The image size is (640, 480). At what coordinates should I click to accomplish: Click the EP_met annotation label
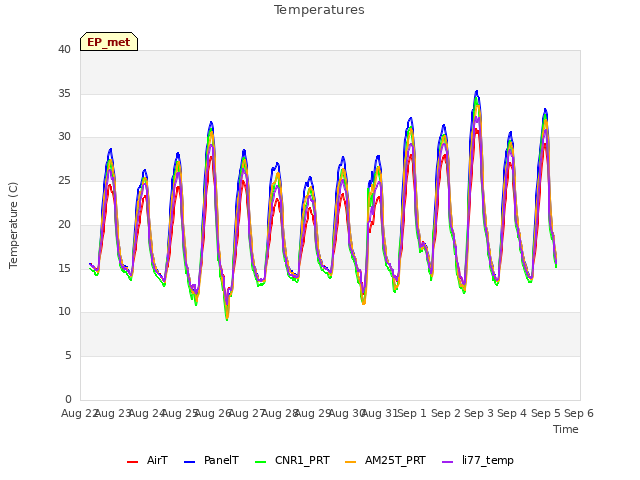(109, 42)
